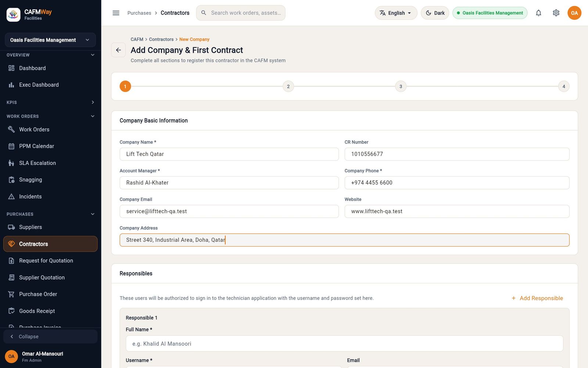
Task: Toggle the hamburger menu icon
Action: tap(116, 13)
